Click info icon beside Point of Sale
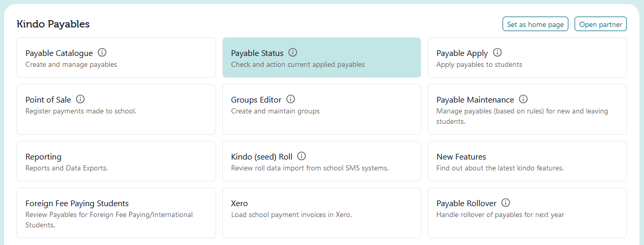Viewport: 644px width, 245px height. (x=80, y=99)
